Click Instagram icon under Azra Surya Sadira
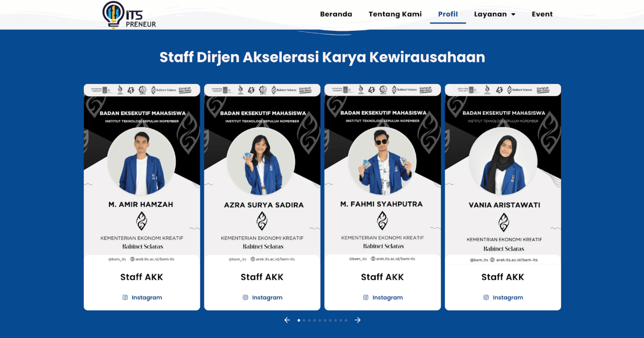The height and width of the screenshot is (338, 644). (245, 297)
